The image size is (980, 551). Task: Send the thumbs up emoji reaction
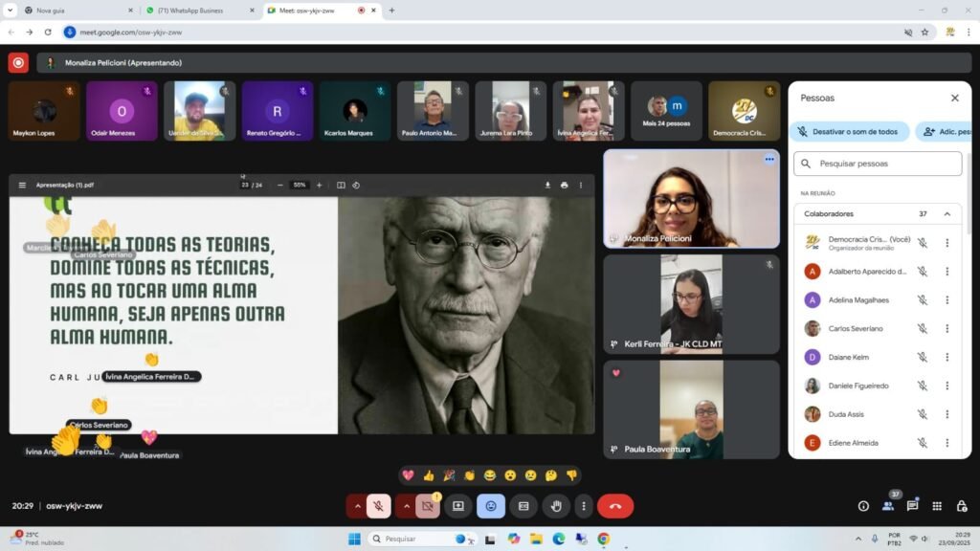pyautogui.click(x=428, y=475)
